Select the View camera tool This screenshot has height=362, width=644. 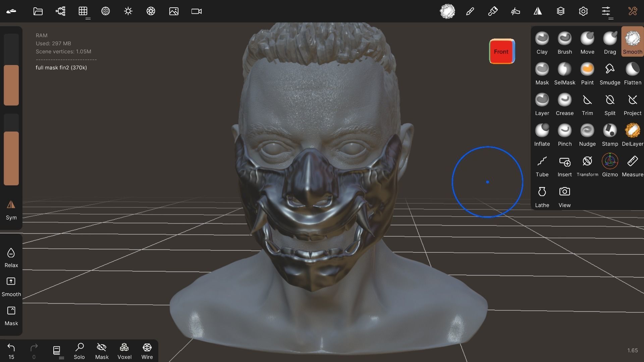[565, 196]
